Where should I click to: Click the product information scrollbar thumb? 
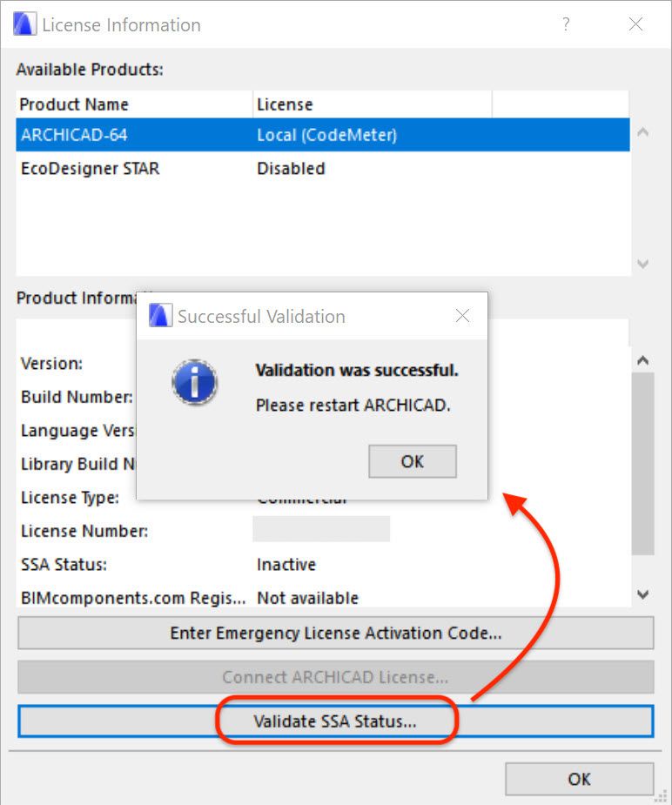coord(642,464)
